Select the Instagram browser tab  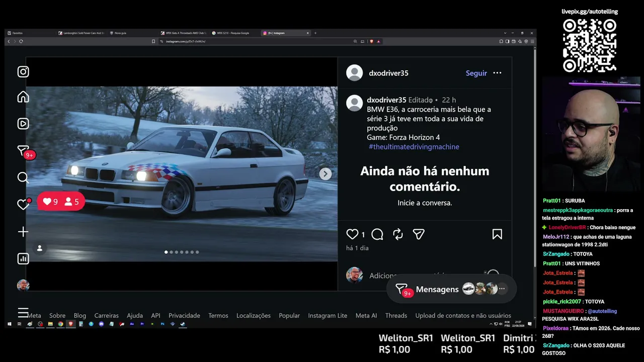point(285,33)
